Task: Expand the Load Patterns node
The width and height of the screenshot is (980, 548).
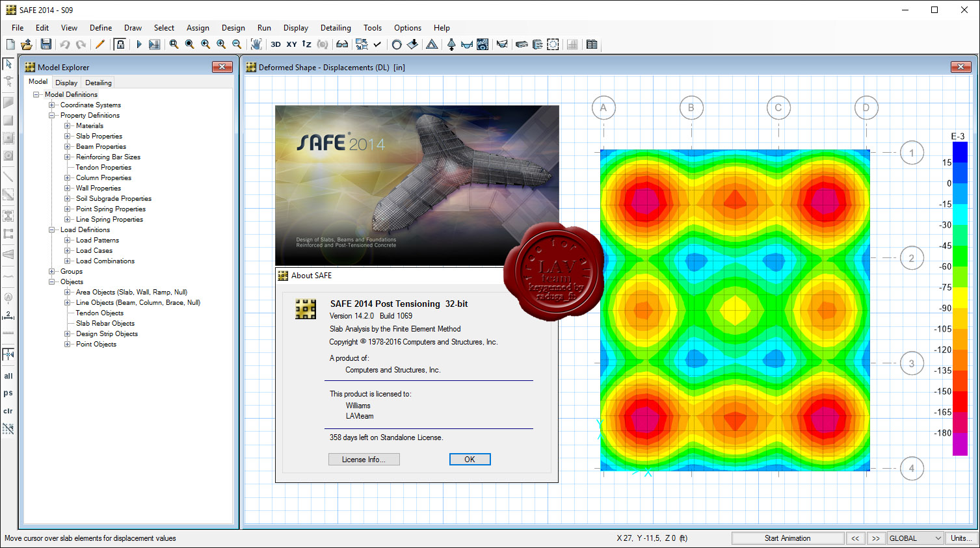Action: pyautogui.click(x=68, y=240)
